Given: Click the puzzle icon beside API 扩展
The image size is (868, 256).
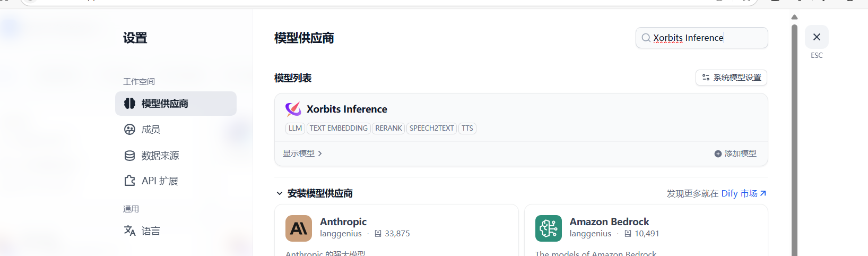Looking at the screenshot, I should [129, 181].
